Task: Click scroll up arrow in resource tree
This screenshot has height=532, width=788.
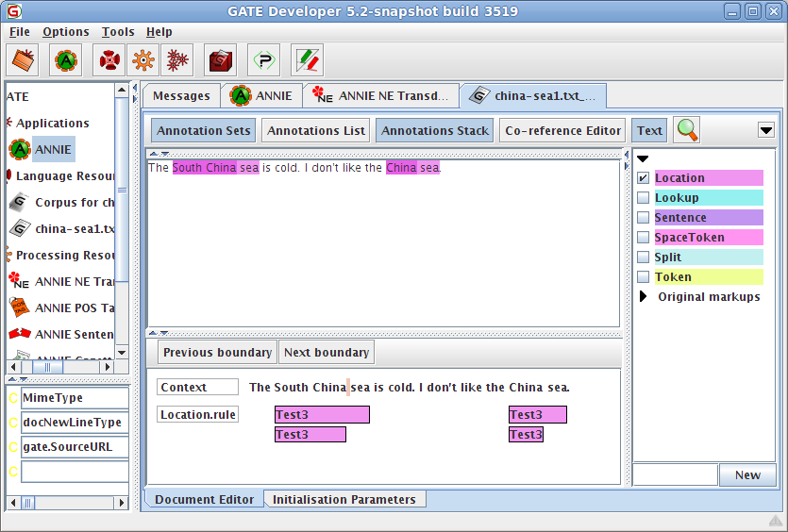Action: [122, 90]
